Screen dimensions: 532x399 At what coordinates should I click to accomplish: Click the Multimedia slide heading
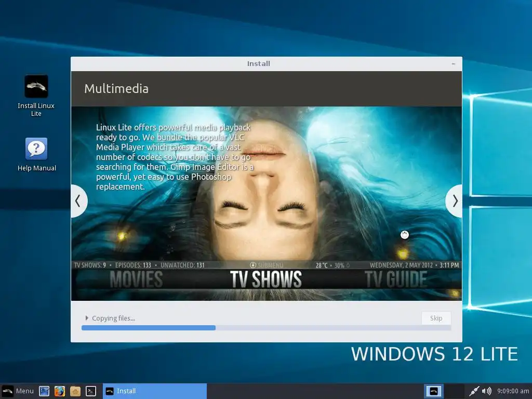click(116, 88)
